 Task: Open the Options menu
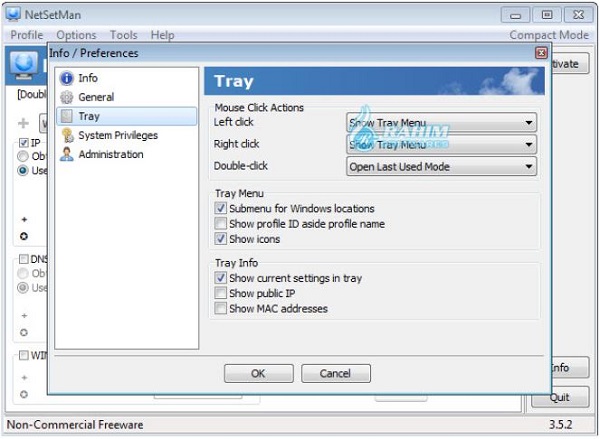76,35
